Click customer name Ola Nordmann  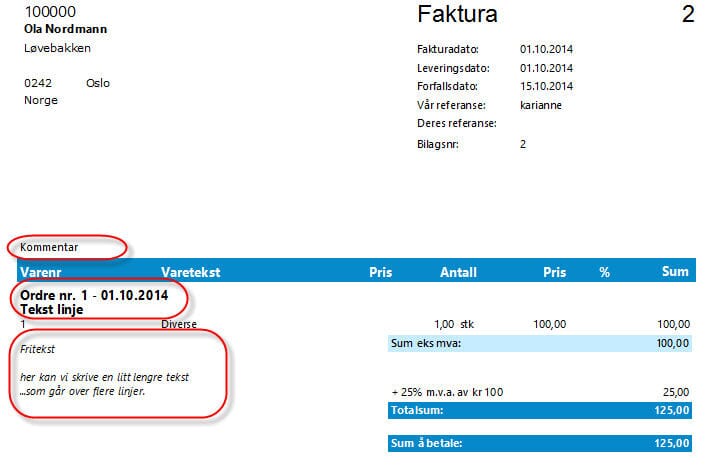coord(65,29)
